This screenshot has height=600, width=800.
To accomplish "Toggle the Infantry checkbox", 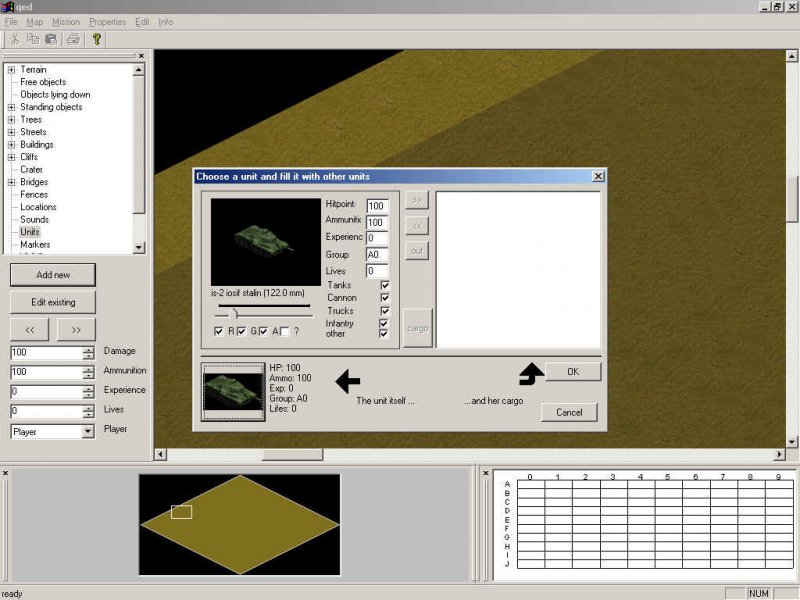I will click(385, 324).
